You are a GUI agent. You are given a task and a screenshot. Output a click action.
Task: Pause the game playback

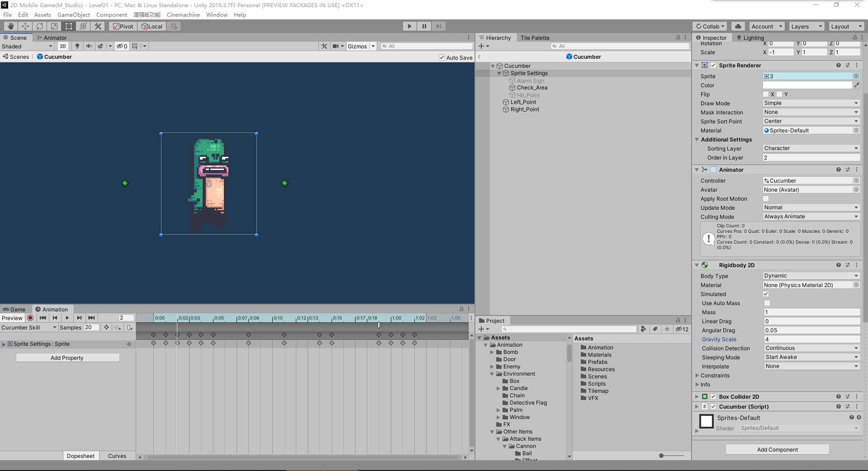tap(424, 26)
